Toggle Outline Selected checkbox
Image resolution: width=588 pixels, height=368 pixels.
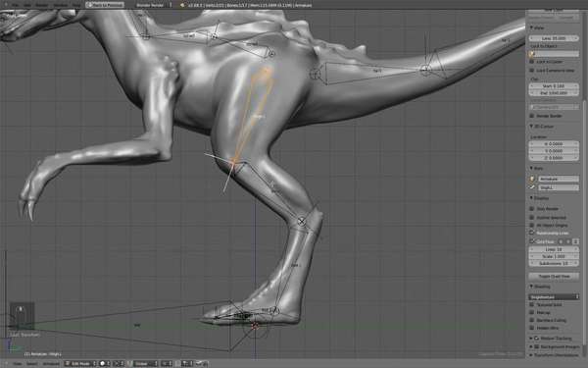coord(532,217)
